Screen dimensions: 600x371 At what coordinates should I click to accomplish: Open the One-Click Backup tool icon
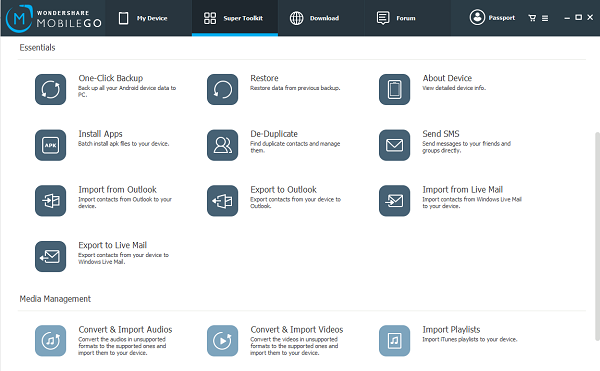[51, 89]
